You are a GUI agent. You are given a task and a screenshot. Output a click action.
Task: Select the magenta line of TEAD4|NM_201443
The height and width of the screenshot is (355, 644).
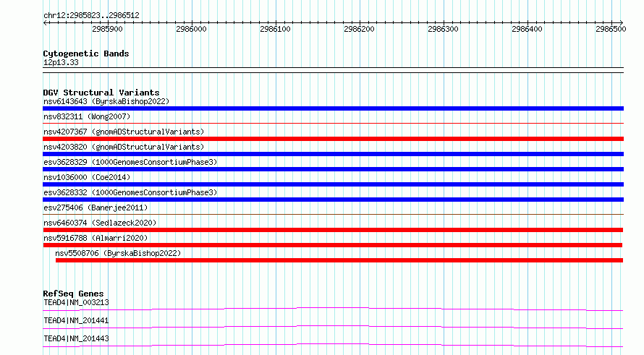coord(333,345)
